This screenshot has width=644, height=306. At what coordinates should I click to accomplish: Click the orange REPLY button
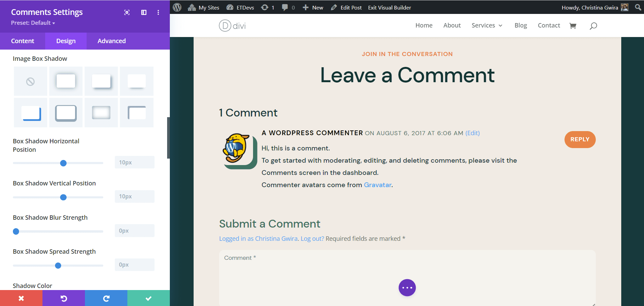[579, 140]
